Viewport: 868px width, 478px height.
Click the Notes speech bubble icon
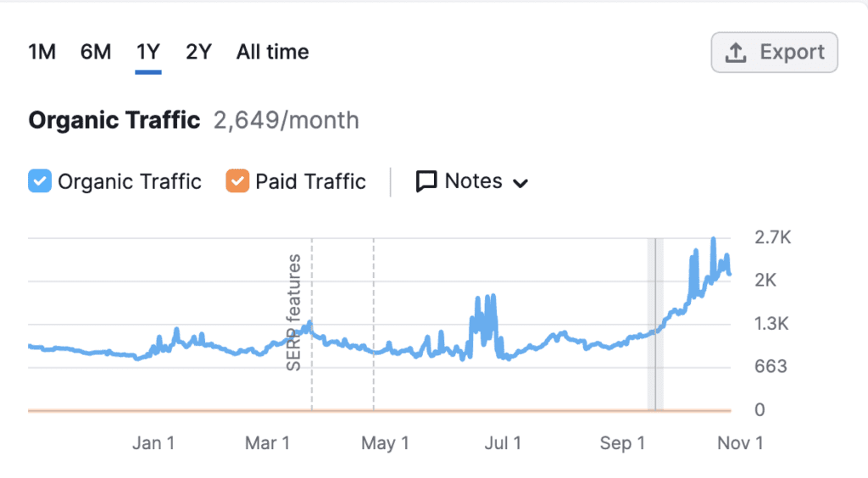tap(426, 181)
